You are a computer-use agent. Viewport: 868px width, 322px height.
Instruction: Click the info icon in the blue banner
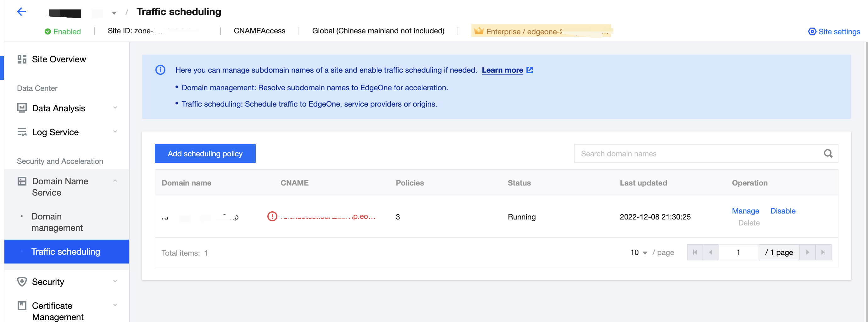pyautogui.click(x=160, y=70)
